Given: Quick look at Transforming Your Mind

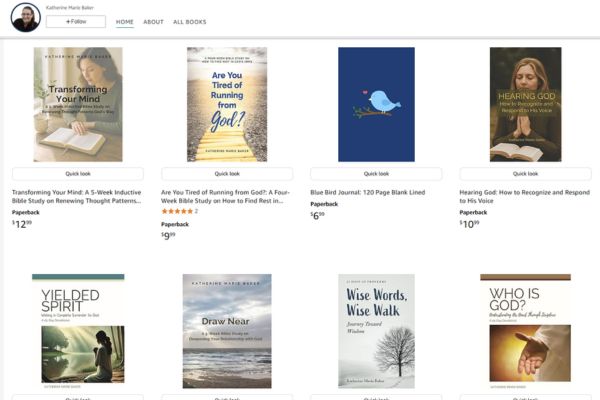Looking at the screenshot, I should tap(78, 174).
